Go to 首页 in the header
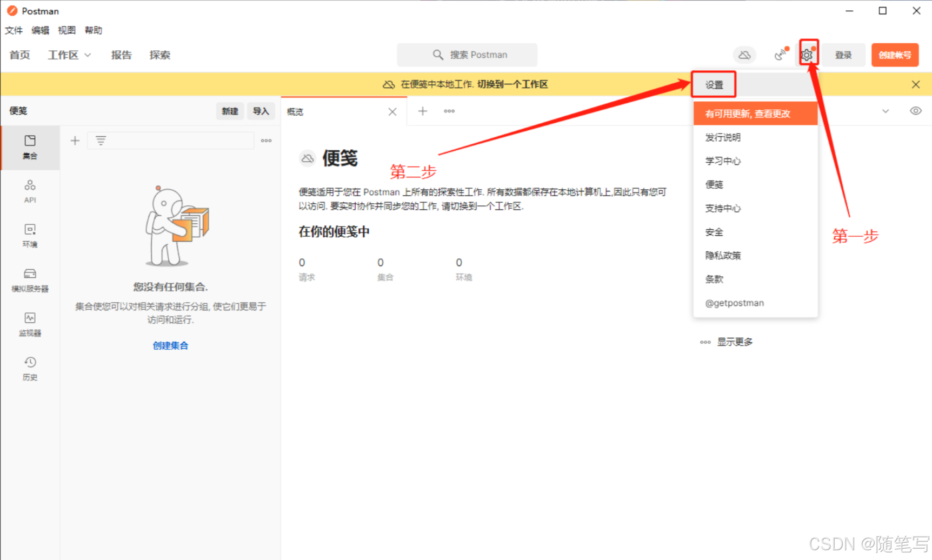932x560 pixels. click(x=19, y=55)
